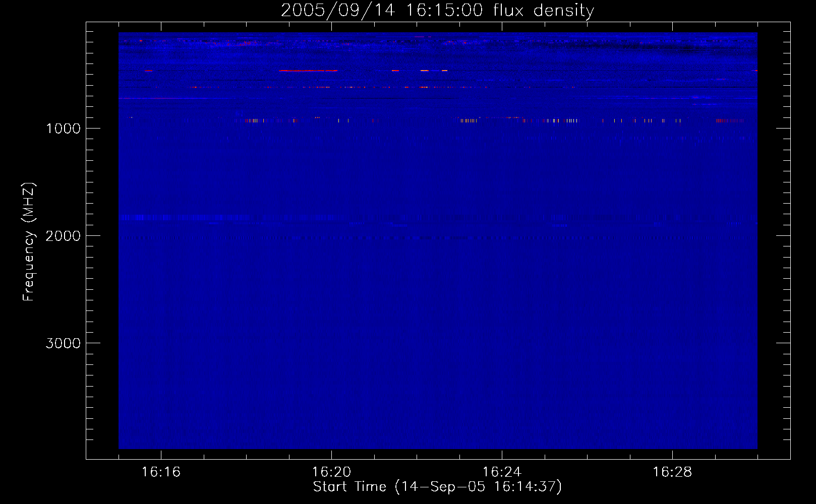Click the 16:28 time tick label
Viewport: 816px width, 504px height.
point(672,472)
